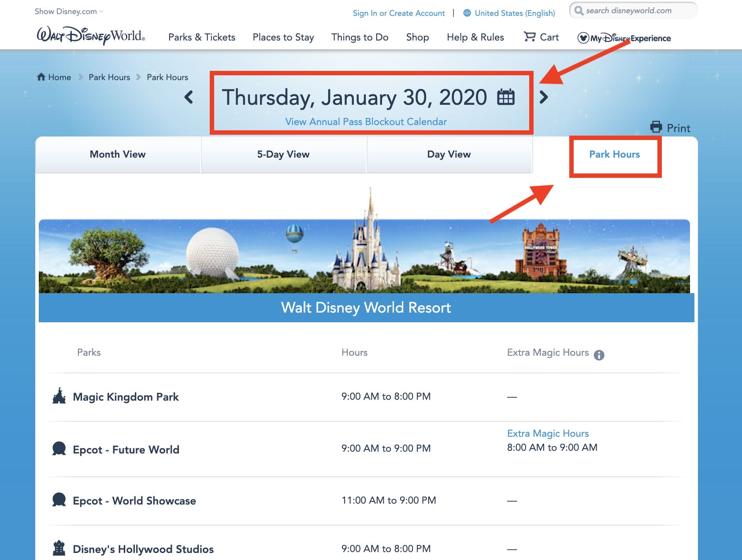
Task: Open the shopping Cart icon
Action: coord(530,37)
